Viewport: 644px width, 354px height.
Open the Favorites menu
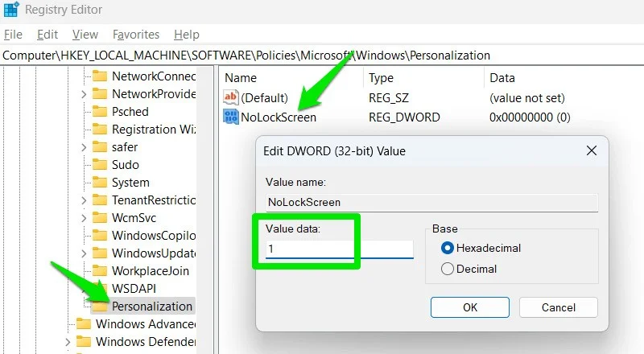point(136,35)
